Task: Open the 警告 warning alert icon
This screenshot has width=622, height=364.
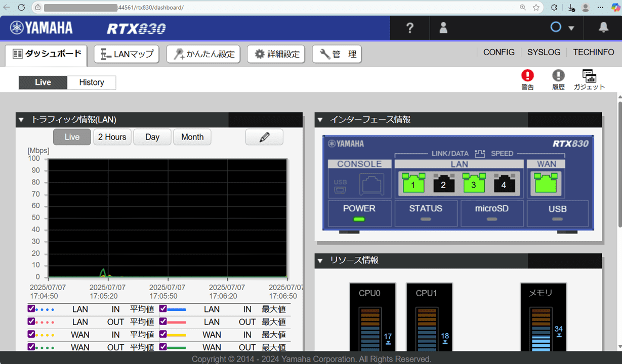Action: point(527,79)
